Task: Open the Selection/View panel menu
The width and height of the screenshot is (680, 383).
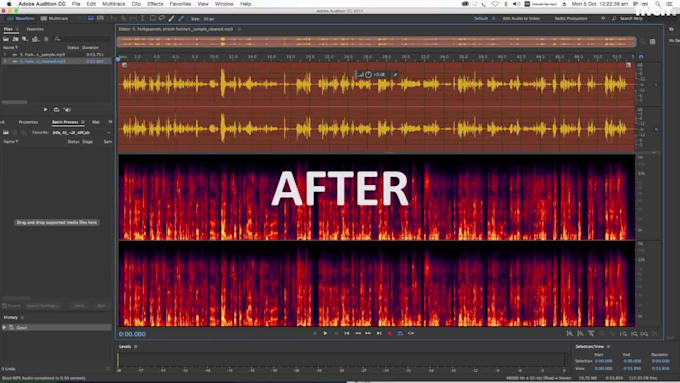Action: click(608, 347)
